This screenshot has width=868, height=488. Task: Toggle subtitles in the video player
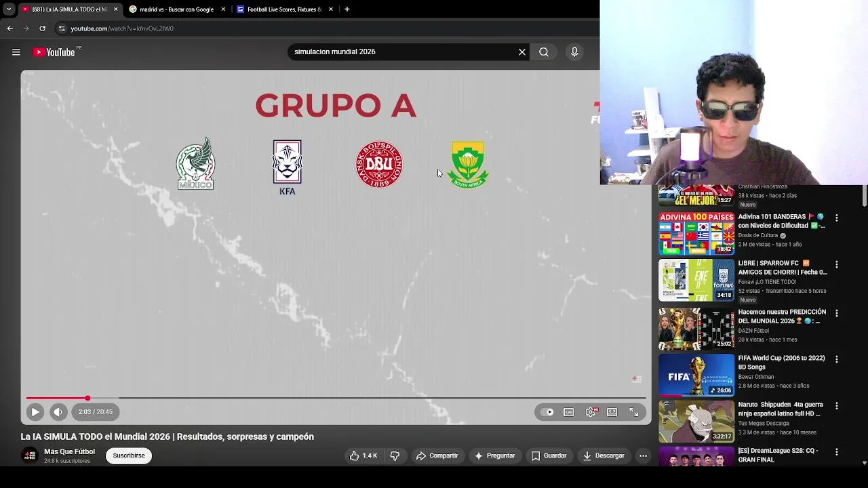click(x=569, y=412)
